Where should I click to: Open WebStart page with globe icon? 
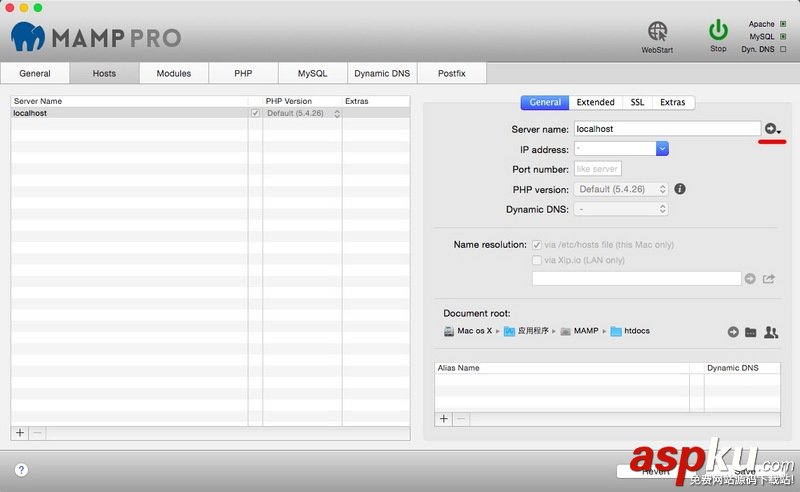click(657, 32)
